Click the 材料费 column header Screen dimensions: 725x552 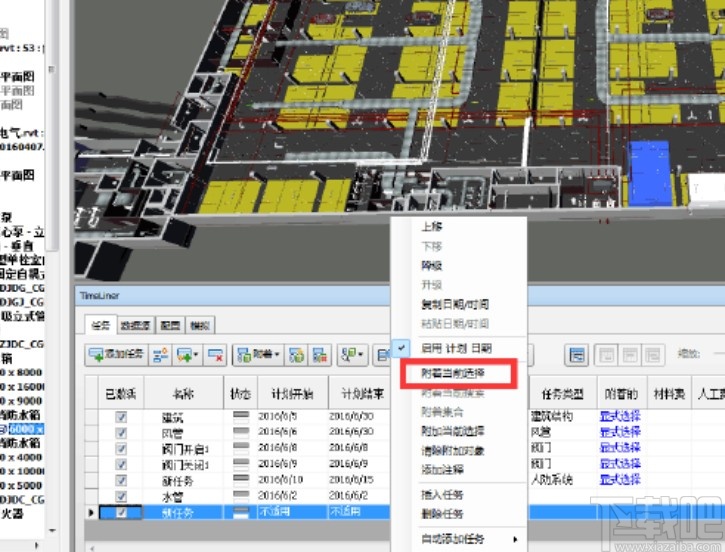point(669,394)
